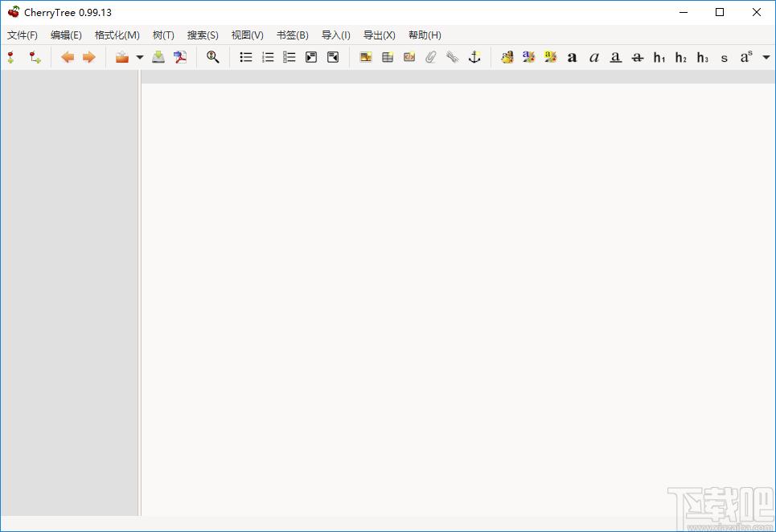Change text background highlight color icon
Image resolution: width=776 pixels, height=532 pixels.
click(550, 57)
